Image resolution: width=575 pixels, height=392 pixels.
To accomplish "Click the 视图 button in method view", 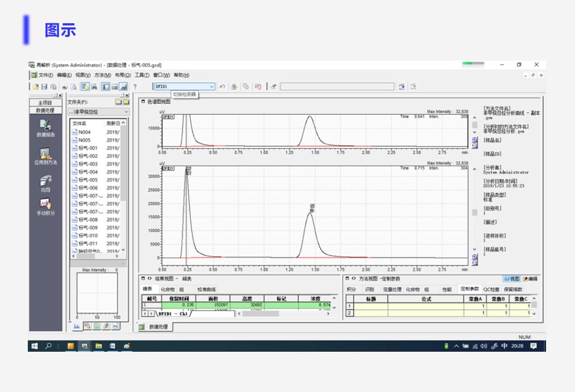I will click(x=511, y=279).
